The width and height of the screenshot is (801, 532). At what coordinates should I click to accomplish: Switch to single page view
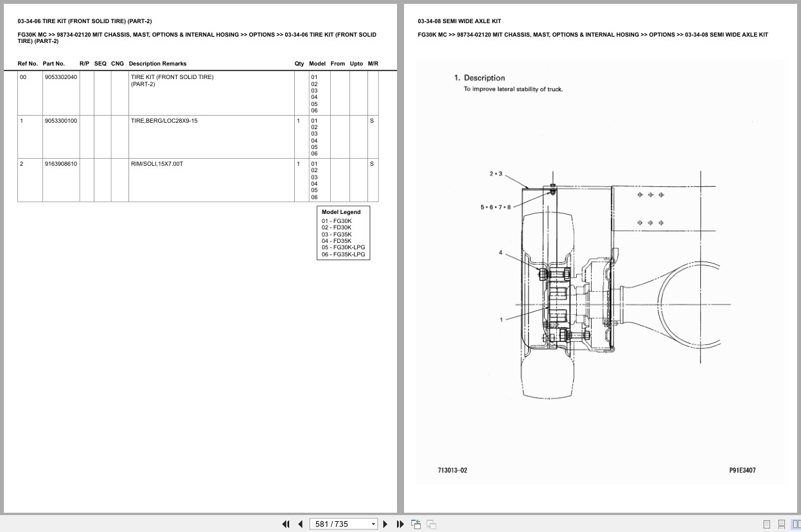pyautogui.click(x=766, y=524)
